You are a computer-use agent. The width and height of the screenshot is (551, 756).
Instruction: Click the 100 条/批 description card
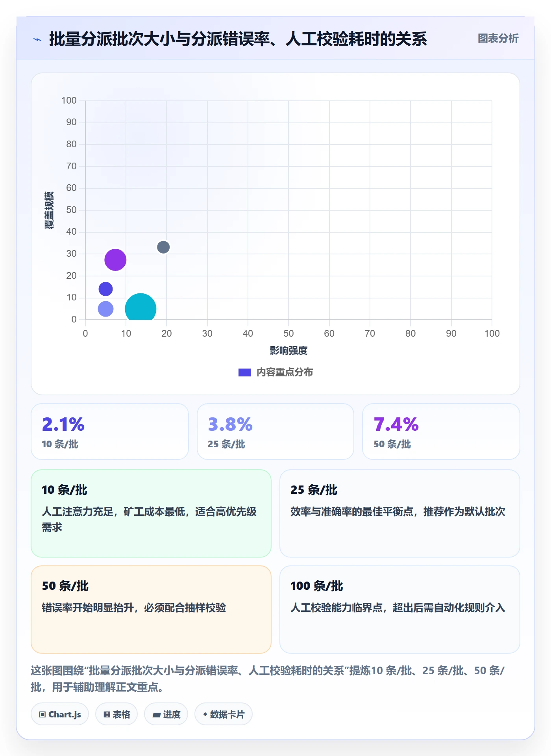(x=400, y=610)
